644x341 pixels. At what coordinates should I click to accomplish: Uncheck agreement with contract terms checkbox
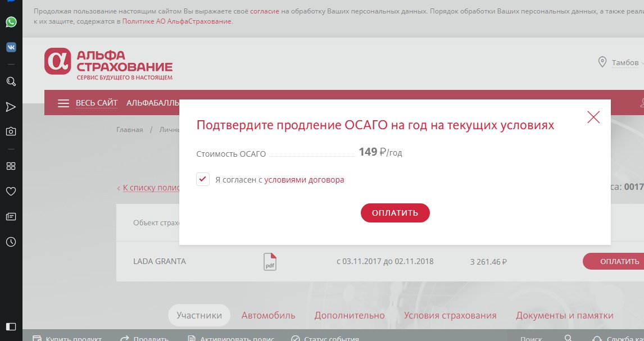click(x=203, y=179)
